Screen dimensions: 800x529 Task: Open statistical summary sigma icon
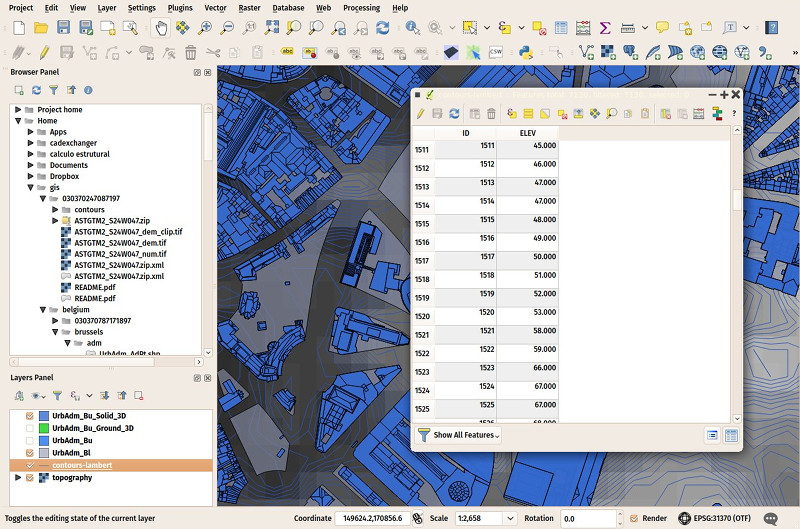[605, 28]
